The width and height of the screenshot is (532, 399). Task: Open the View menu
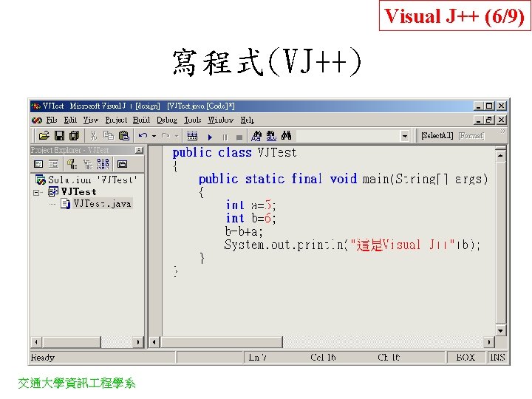[91, 120]
